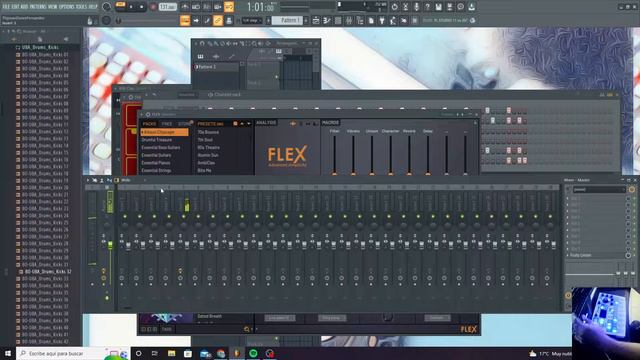This screenshot has height=360, width=640.
Task: Click the 1:01:00 time display
Action: [261, 7]
